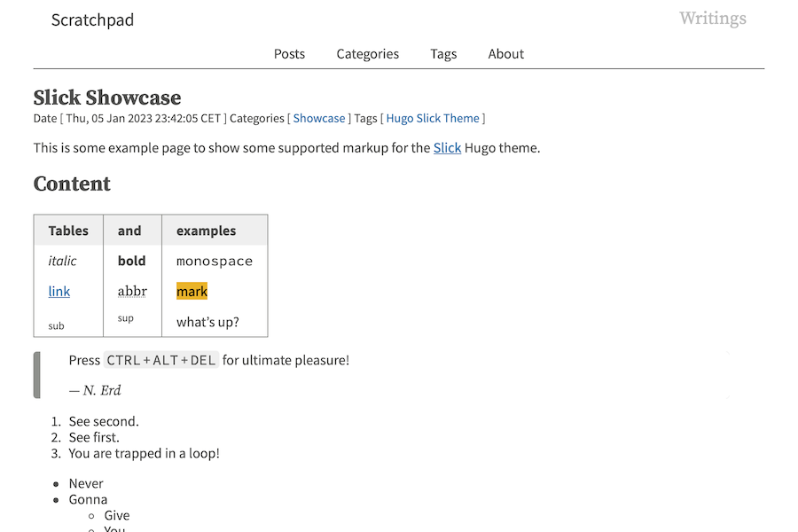Open the Showcase category link
Viewport: 798px width, 532px height.
319,119
